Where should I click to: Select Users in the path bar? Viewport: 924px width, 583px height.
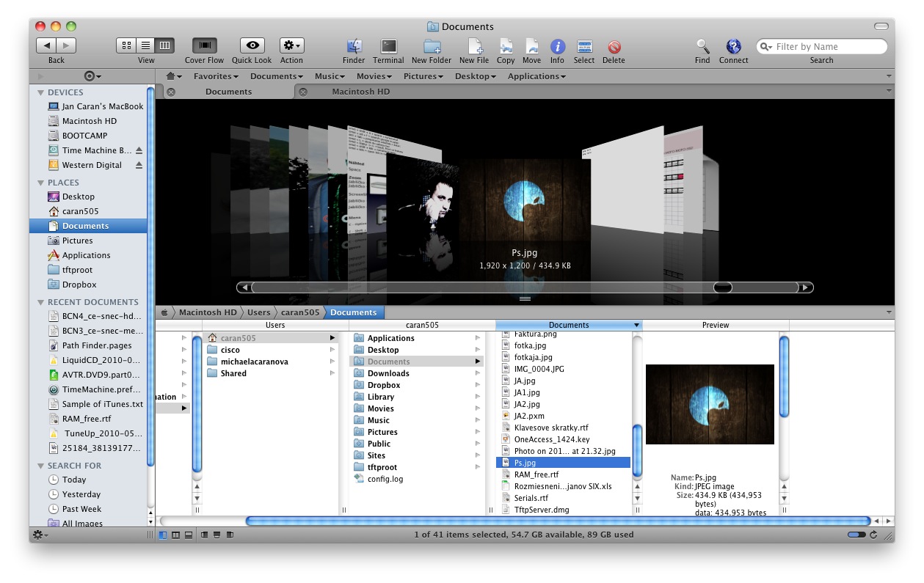(x=258, y=312)
